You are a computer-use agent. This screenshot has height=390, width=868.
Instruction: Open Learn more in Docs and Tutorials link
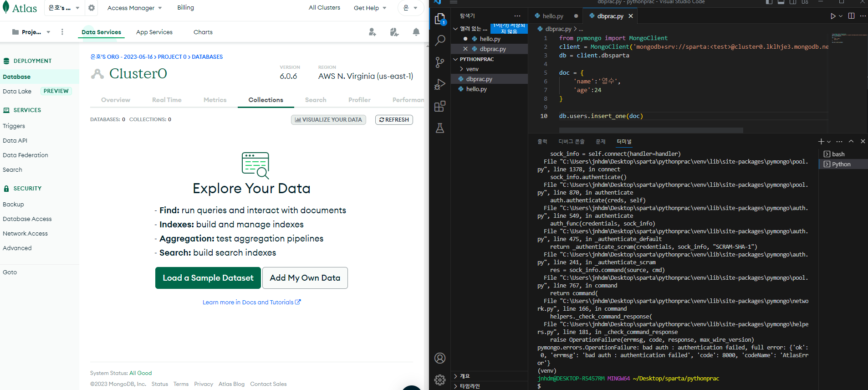coord(252,302)
